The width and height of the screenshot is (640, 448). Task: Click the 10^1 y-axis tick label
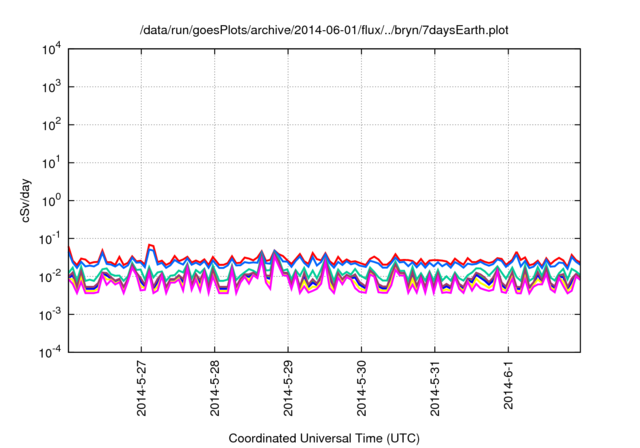pyautogui.click(x=52, y=163)
